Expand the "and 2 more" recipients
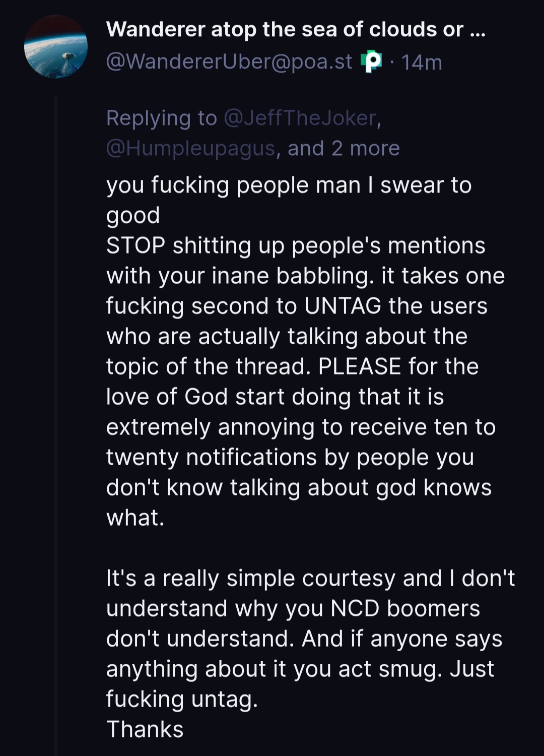Screen dimensions: 544x756 [344, 148]
